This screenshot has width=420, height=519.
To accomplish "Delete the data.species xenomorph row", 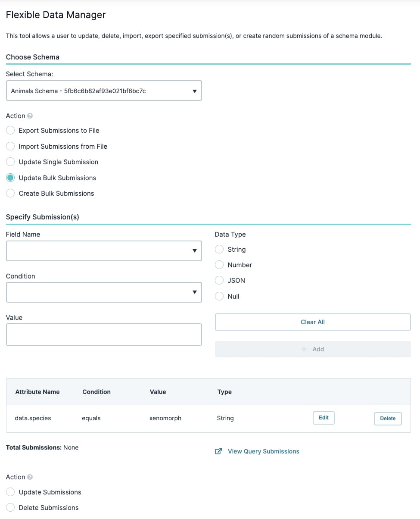I will 388,419.
